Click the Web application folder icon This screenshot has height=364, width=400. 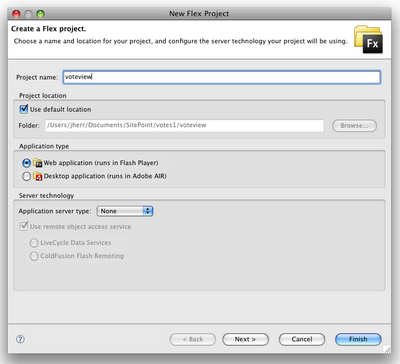tap(37, 163)
